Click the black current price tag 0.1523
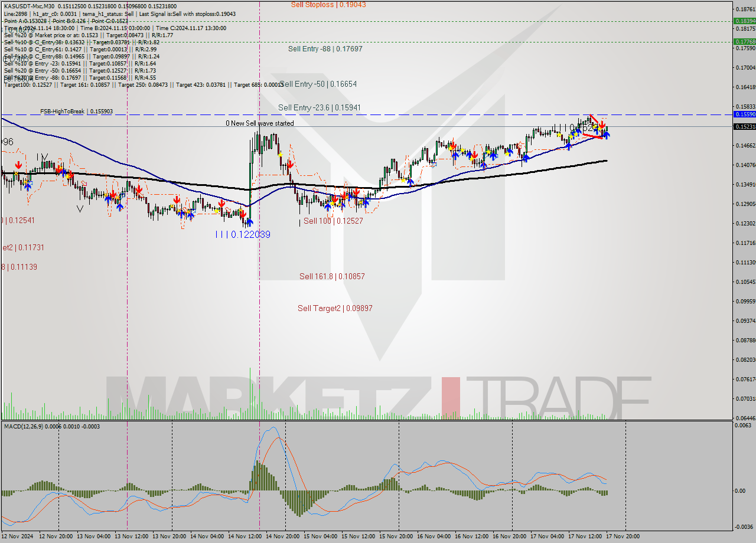This screenshot has width=756, height=543. pos(744,126)
